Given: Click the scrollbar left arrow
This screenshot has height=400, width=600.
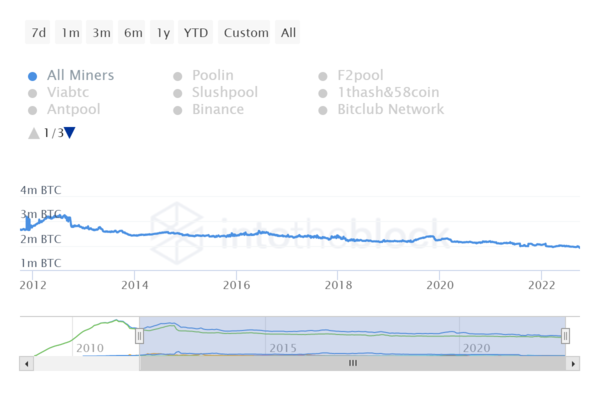Looking at the screenshot, I should (x=27, y=364).
